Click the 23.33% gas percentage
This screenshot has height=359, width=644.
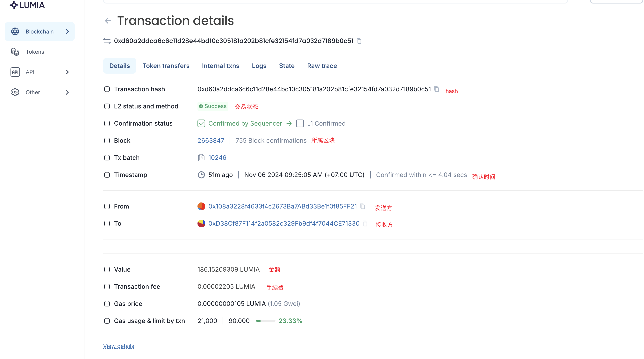click(290, 321)
